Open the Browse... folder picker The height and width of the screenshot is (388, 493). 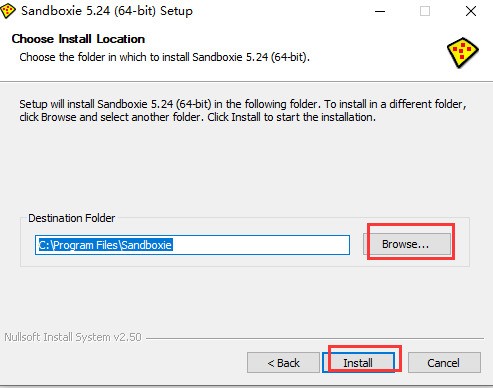coord(407,244)
